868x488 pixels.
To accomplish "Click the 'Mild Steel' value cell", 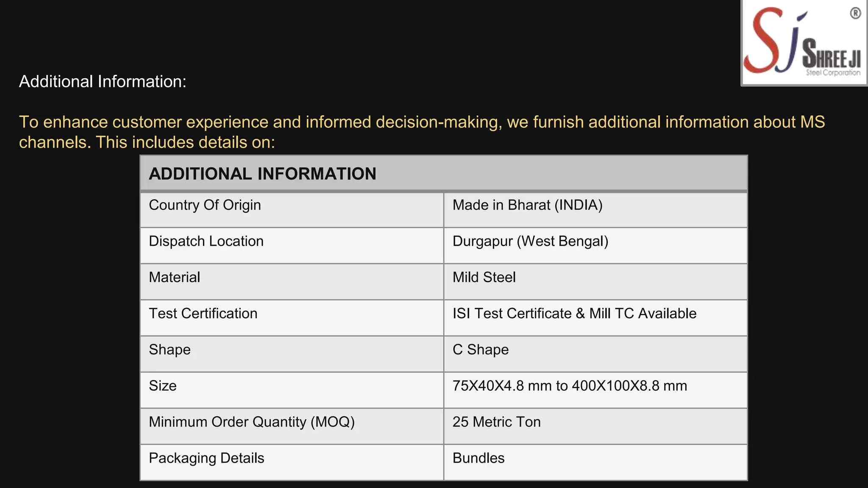I will 484,277.
